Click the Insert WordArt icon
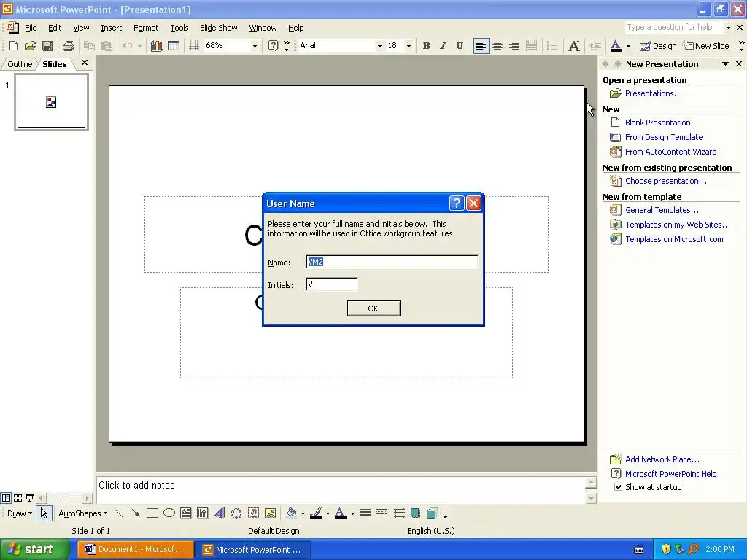Viewport: 747px width, 560px height. click(219, 513)
